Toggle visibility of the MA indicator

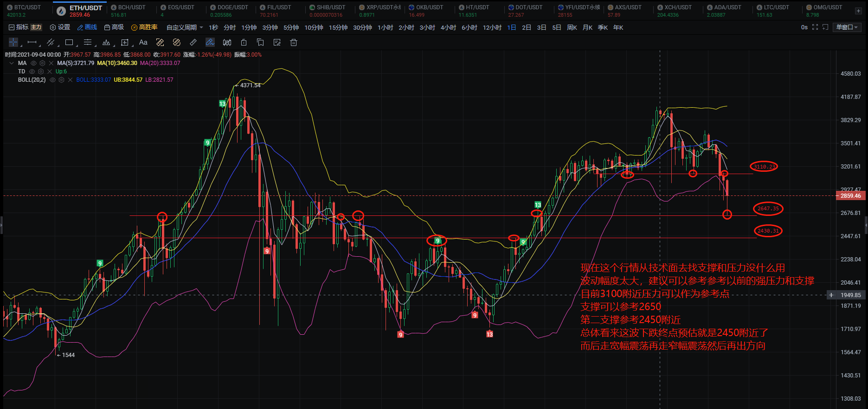[33, 63]
